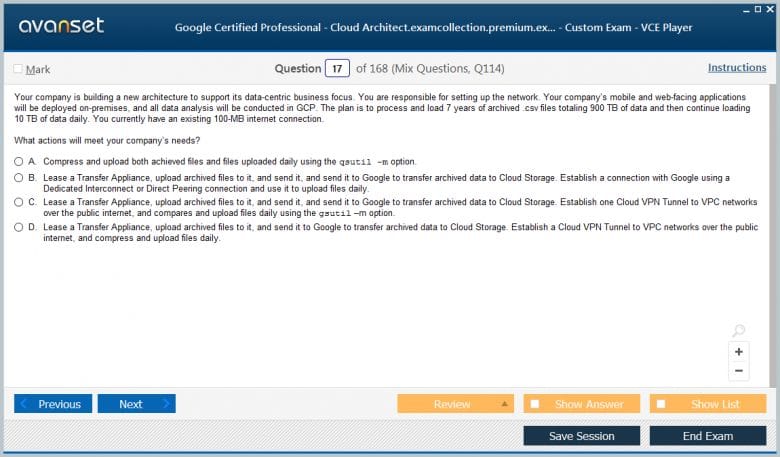The height and width of the screenshot is (457, 780).
Task: Select answer option A radio button
Action: pos(18,161)
